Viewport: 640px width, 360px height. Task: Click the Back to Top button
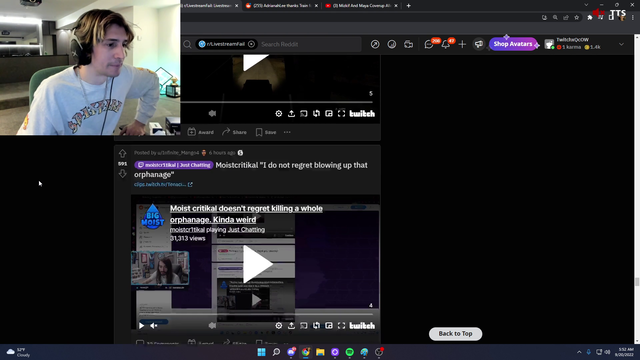(x=456, y=334)
